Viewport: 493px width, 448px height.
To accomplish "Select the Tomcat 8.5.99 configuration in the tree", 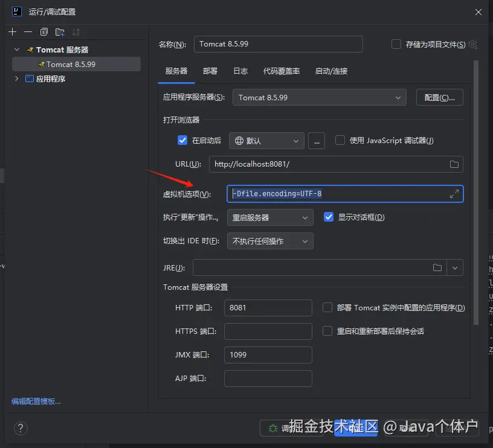I will point(76,64).
